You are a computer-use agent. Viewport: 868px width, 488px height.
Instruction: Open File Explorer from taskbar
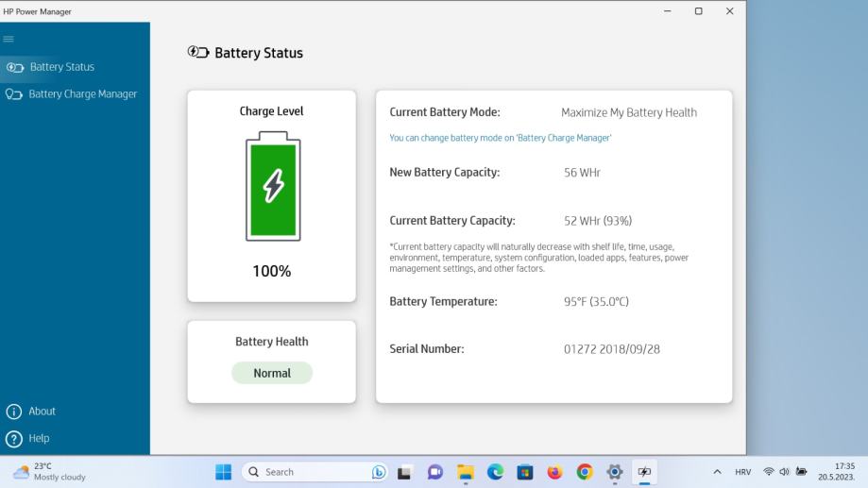click(466, 472)
